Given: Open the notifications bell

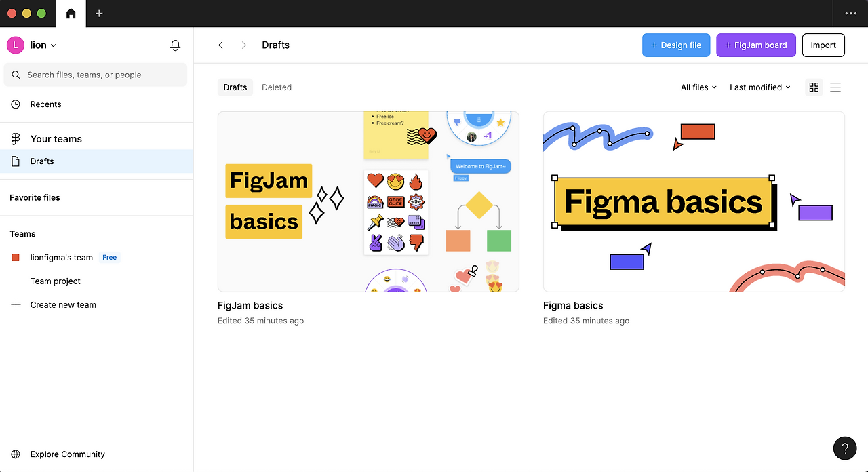Looking at the screenshot, I should click(x=175, y=45).
